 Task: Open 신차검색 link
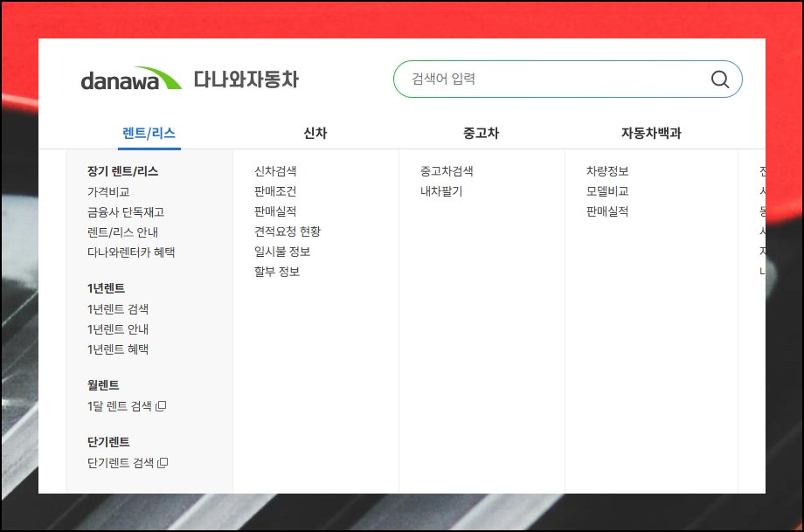[x=275, y=171]
